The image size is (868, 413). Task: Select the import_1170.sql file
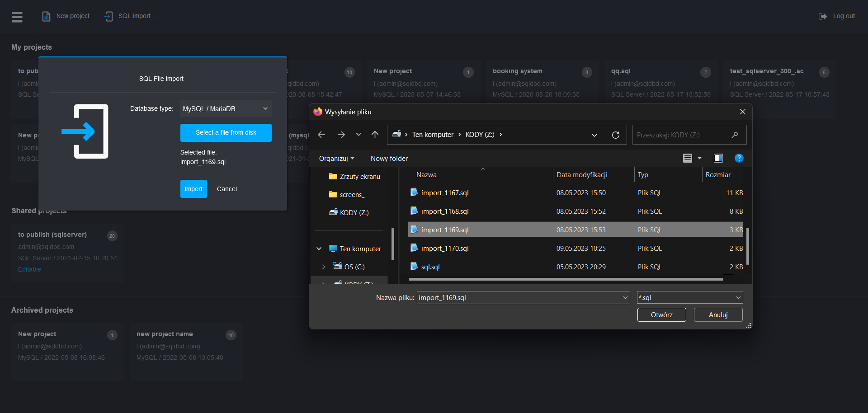coord(445,249)
